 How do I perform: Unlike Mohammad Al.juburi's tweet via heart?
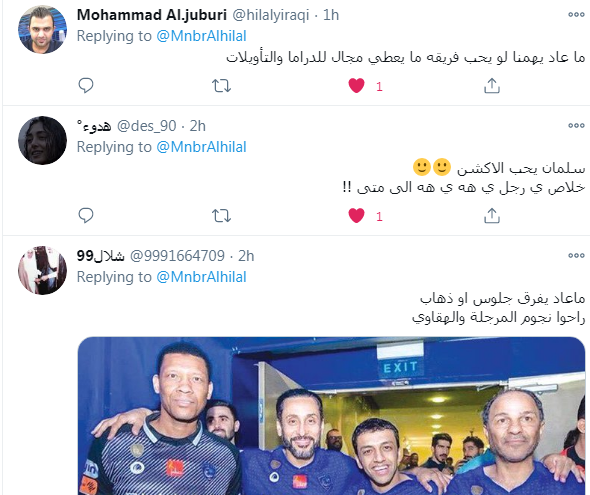tap(356, 86)
